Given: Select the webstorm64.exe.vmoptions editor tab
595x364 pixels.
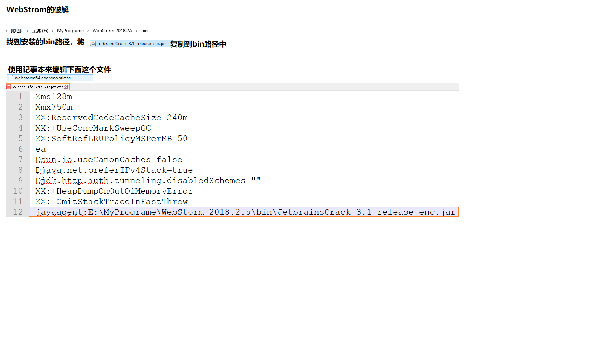Looking at the screenshot, I should pyautogui.click(x=38, y=87).
